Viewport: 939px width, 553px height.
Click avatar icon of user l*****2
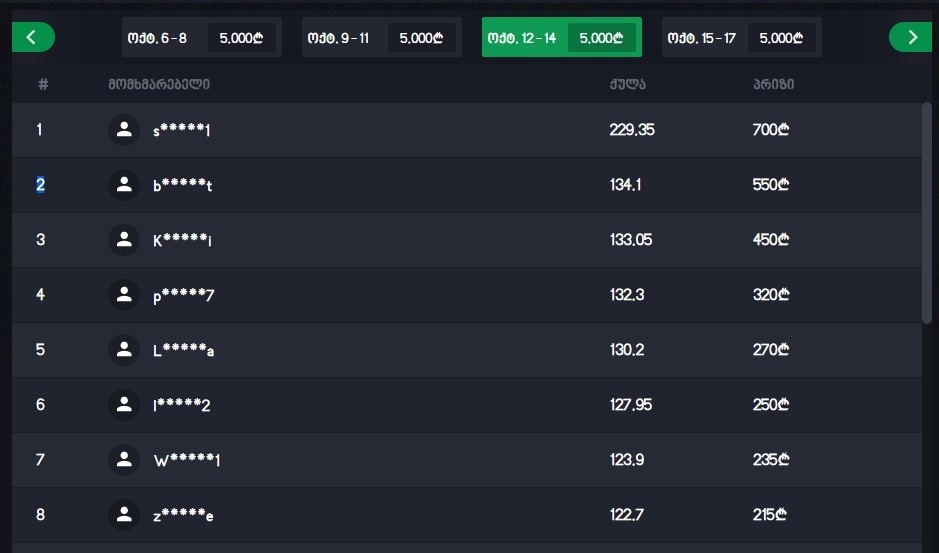(x=124, y=405)
